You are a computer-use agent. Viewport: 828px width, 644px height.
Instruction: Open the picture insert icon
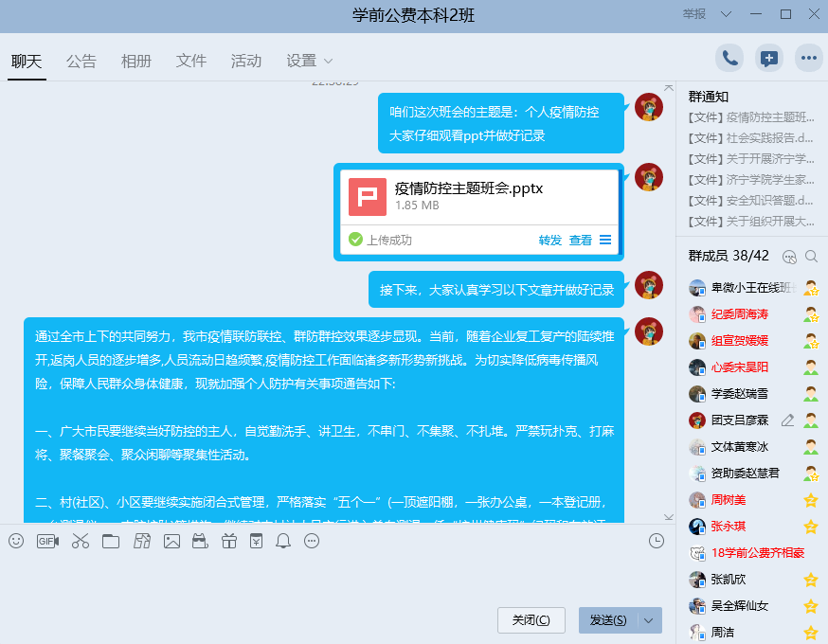(171, 541)
